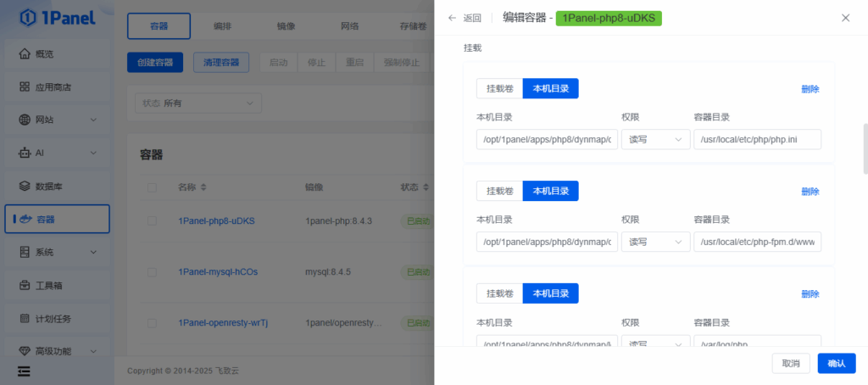Open 工具箱 toolbox icon
The height and width of the screenshot is (385, 868).
[25, 285]
